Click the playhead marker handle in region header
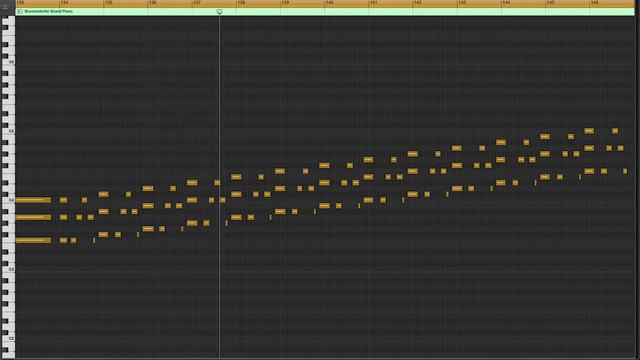The width and height of the screenshot is (640, 360). pyautogui.click(x=219, y=12)
